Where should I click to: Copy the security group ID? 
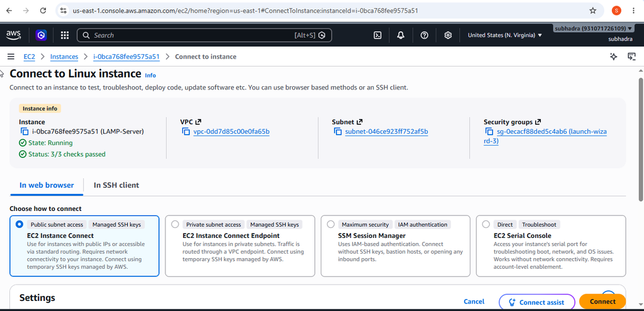tap(489, 132)
